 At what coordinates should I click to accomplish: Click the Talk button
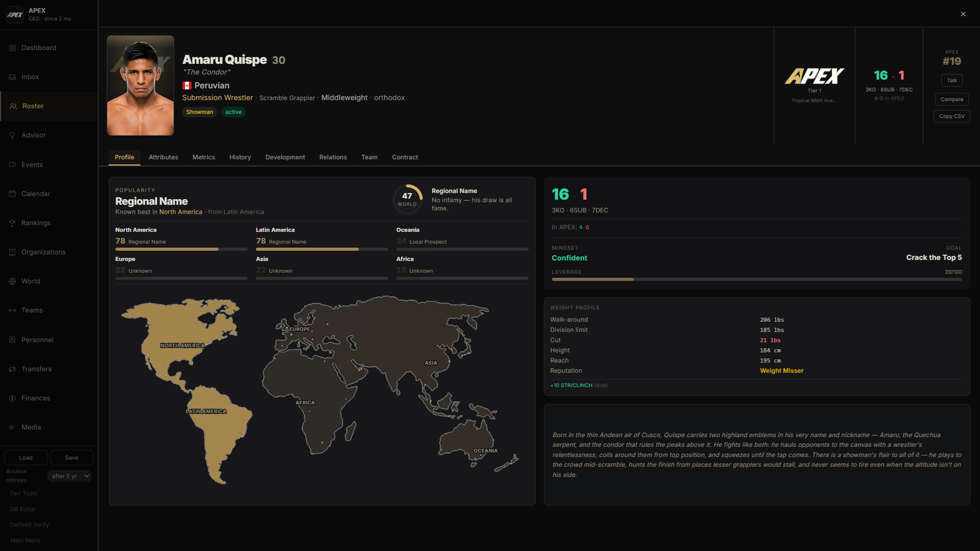click(952, 80)
